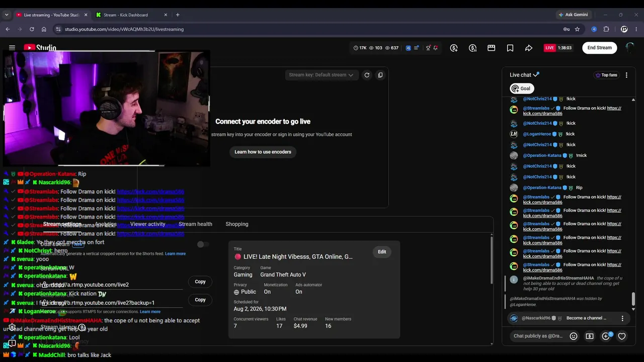Click the blue stats tile icon in stats bar
The height and width of the screenshot is (362, 644).
click(x=409, y=48)
